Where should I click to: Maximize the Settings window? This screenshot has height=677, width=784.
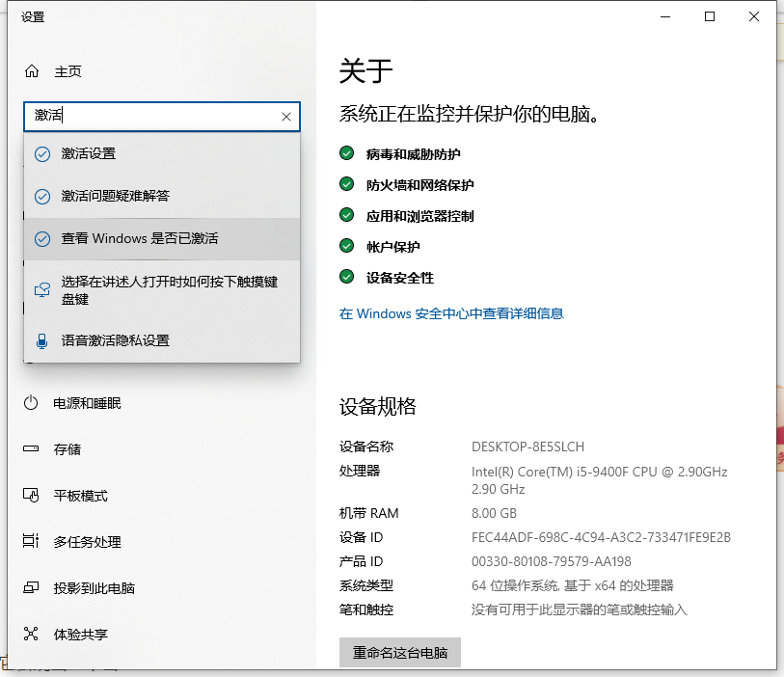click(x=710, y=16)
